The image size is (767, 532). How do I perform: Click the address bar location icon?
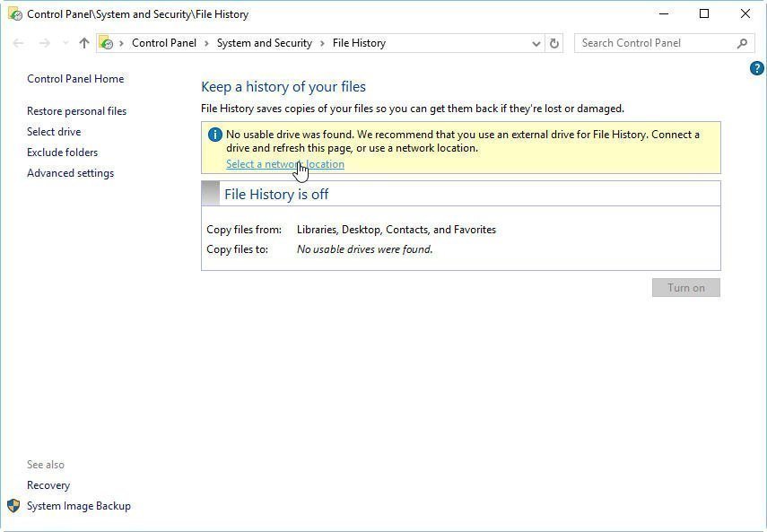107,43
